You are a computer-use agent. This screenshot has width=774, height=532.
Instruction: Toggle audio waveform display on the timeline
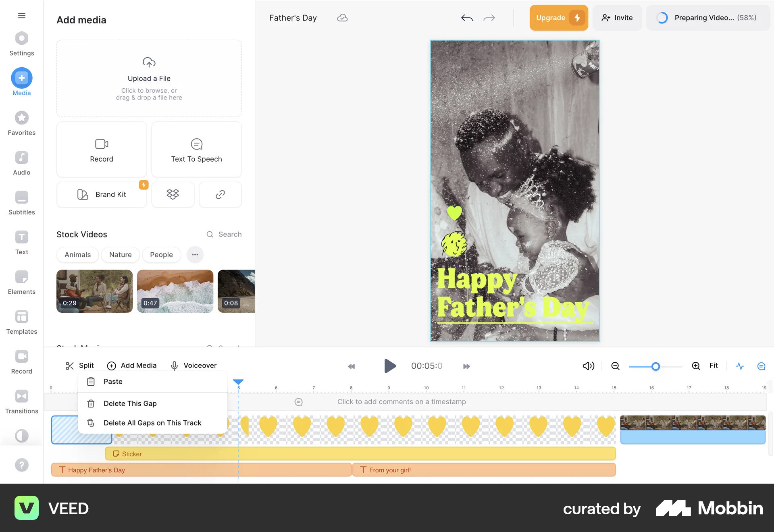[740, 366]
